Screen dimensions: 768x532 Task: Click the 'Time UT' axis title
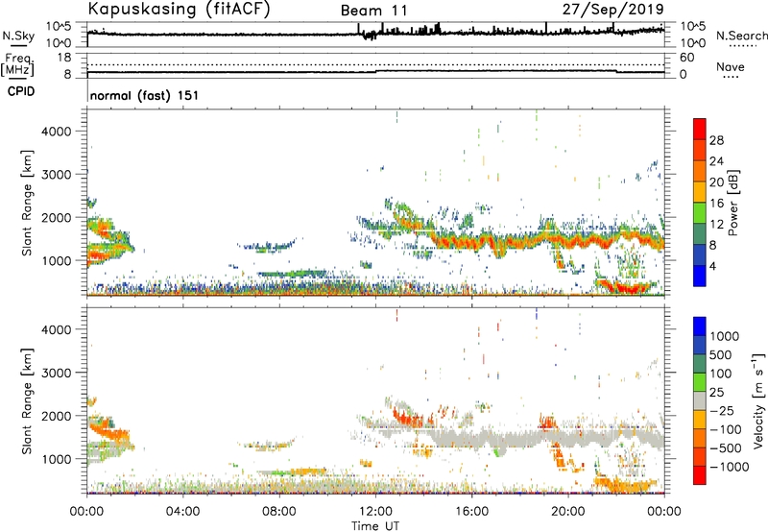(375, 526)
